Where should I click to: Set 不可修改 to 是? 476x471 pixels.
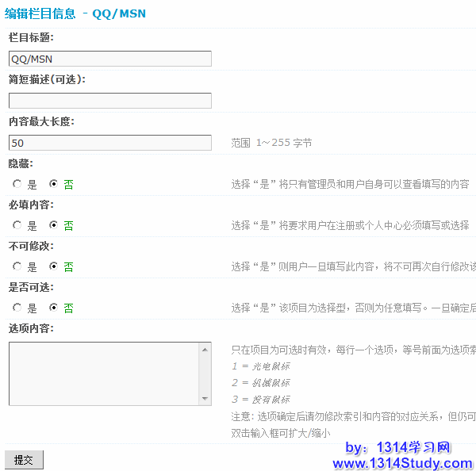[17, 266]
